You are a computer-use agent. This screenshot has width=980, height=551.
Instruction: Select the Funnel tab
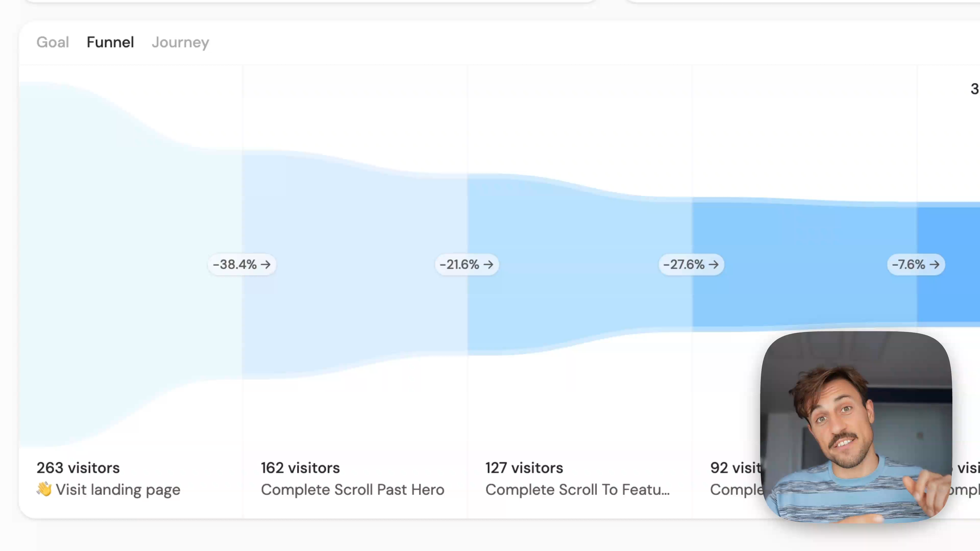point(110,42)
